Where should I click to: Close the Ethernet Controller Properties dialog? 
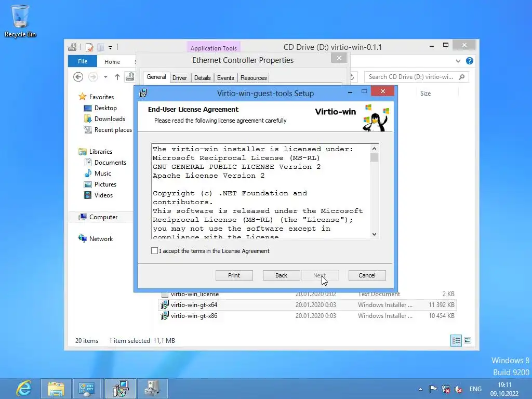pyautogui.click(x=339, y=58)
